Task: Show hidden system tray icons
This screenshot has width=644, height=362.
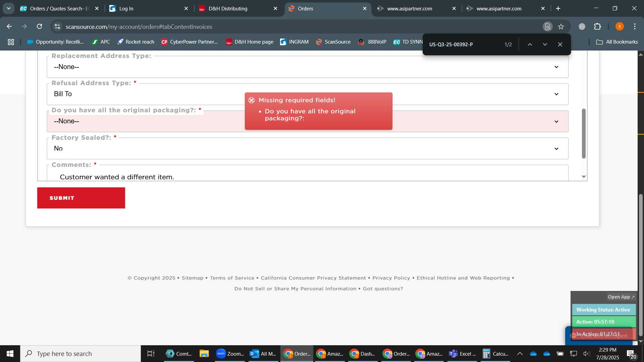Action: coord(520,354)
